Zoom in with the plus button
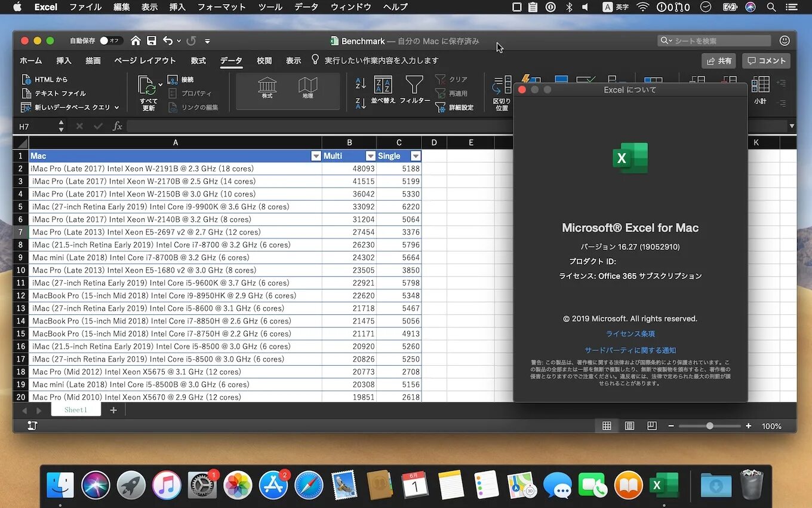Screen dimensions: 812x508 click(x=749, y=426)
